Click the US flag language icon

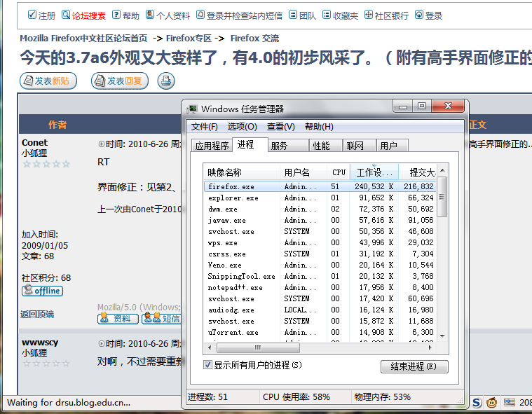click(509, 403)
